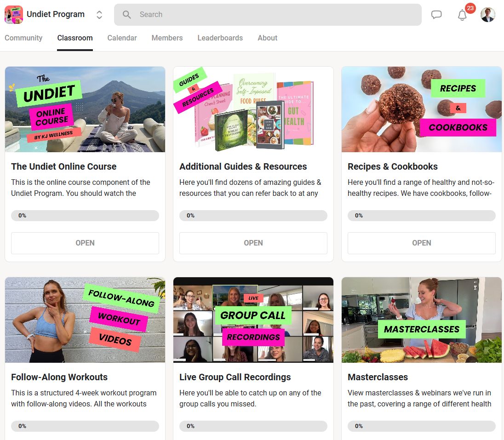Click inside the Search field

coord(268,14)
